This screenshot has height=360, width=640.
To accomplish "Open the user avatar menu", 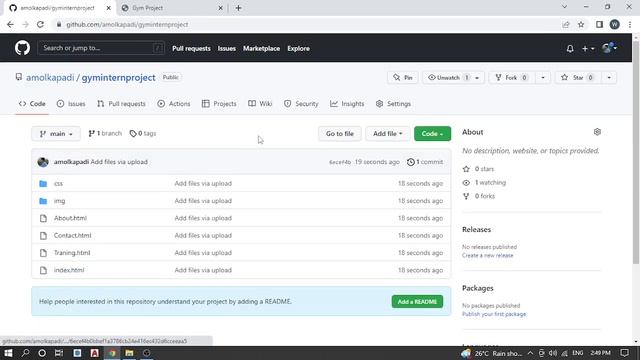I will (x=609, y=48).
